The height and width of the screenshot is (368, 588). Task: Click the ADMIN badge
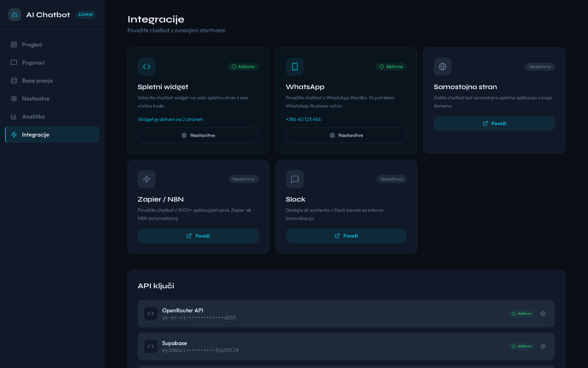[85, 15]
